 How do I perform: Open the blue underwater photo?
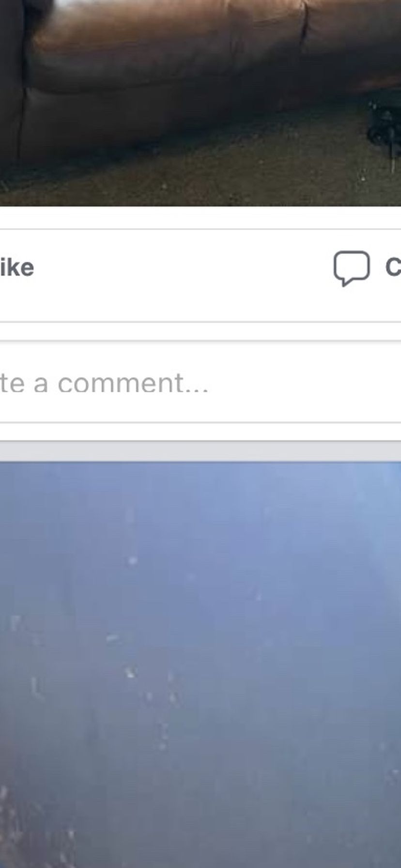click(200, 665)
